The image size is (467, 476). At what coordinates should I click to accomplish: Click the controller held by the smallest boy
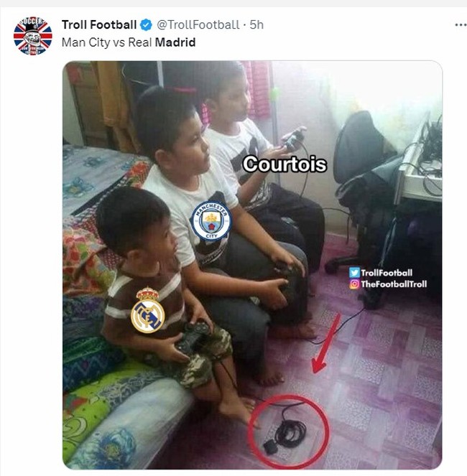point(193,336)
